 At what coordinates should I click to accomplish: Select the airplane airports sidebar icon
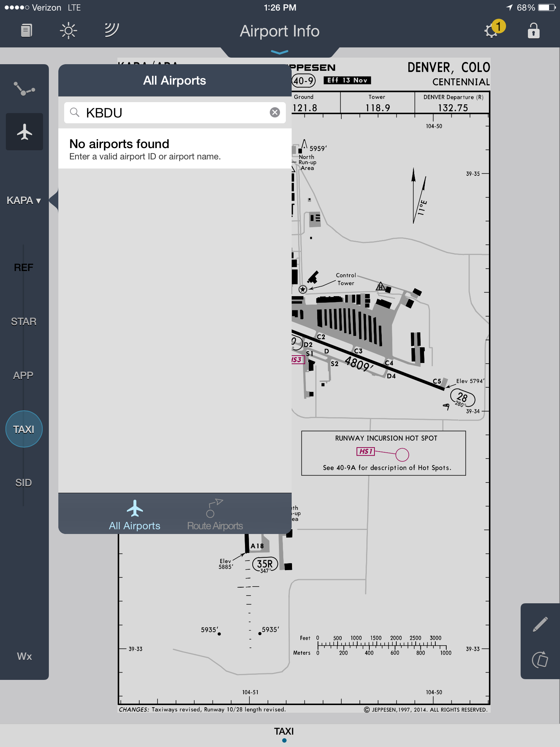coord(24,132)
